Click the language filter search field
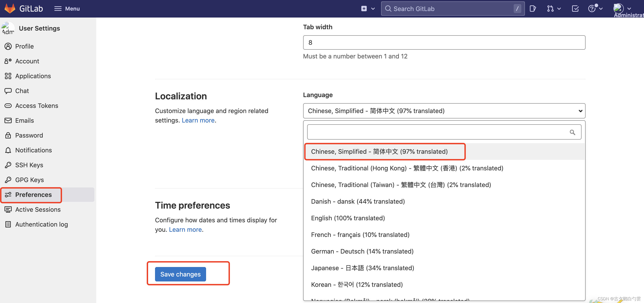Image resolution: width=644 pixels, height=303 pixels. click(x=444, y=132)
